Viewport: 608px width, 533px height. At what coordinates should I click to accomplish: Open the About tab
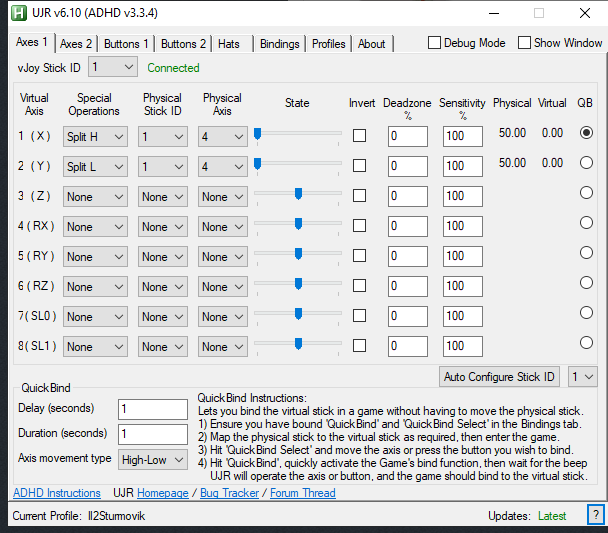click(x=371, y=43)
